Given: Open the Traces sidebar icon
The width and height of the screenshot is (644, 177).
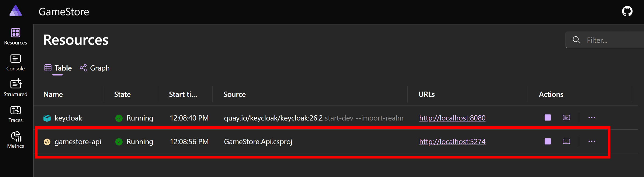Looking at the screenshot, I should [x=16, y=114].
